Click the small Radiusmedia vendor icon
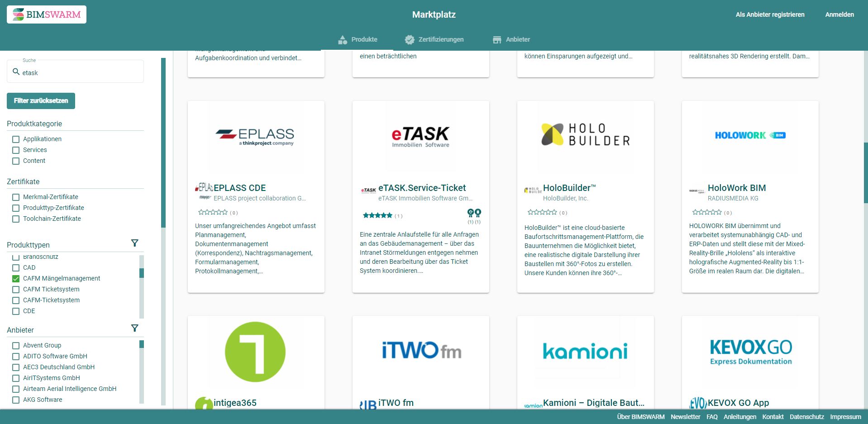This screenshot has height=424, width=868. coord(697,191)
